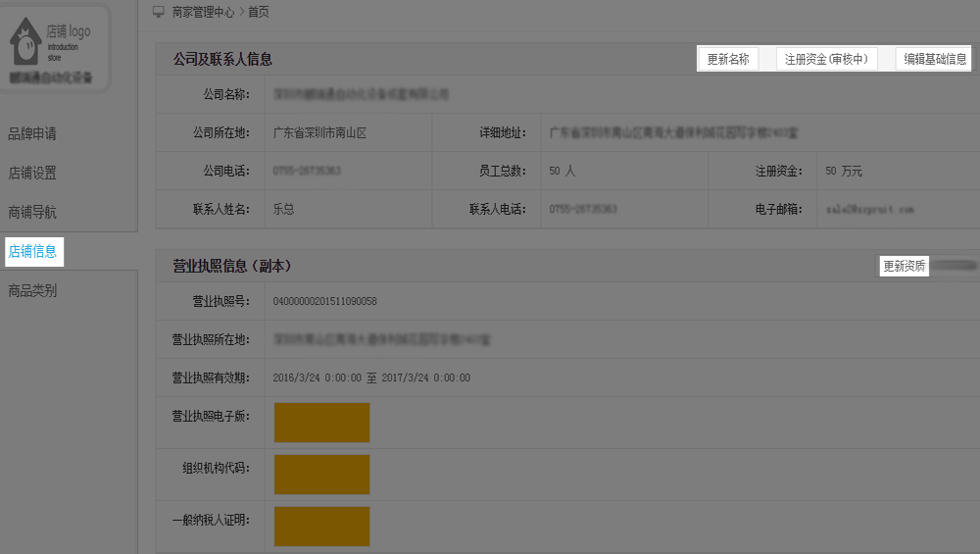This screenshot has width=980, height=554.
Task: Click the 营业执照信息(副本) section title
Action: coord(232,266)
